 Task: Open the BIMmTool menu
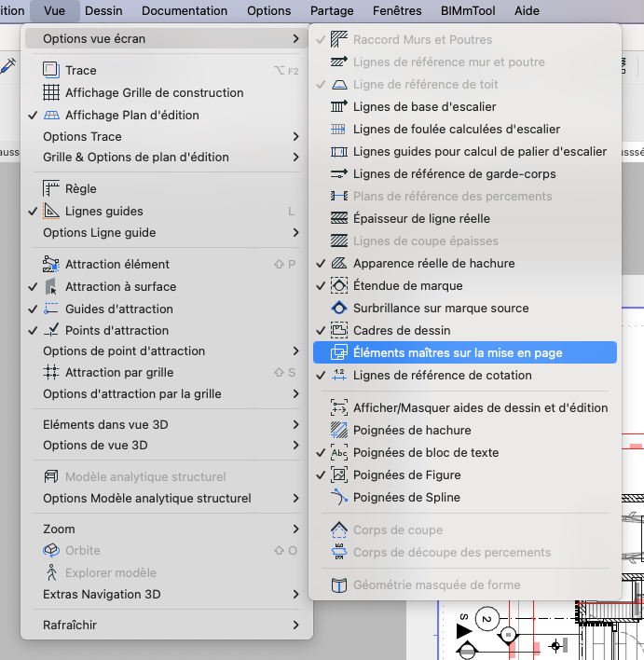point(468,10)
